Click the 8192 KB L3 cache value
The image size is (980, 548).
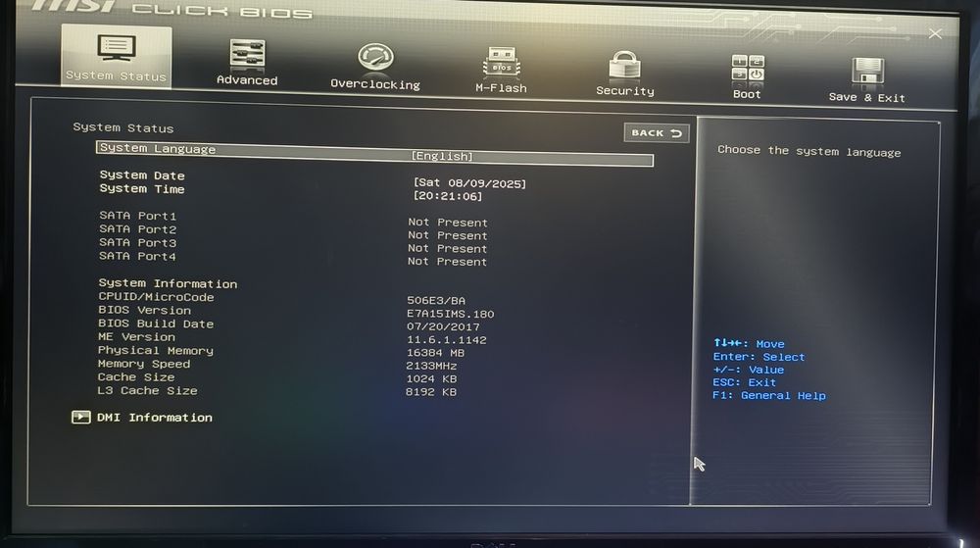[430, 392]
